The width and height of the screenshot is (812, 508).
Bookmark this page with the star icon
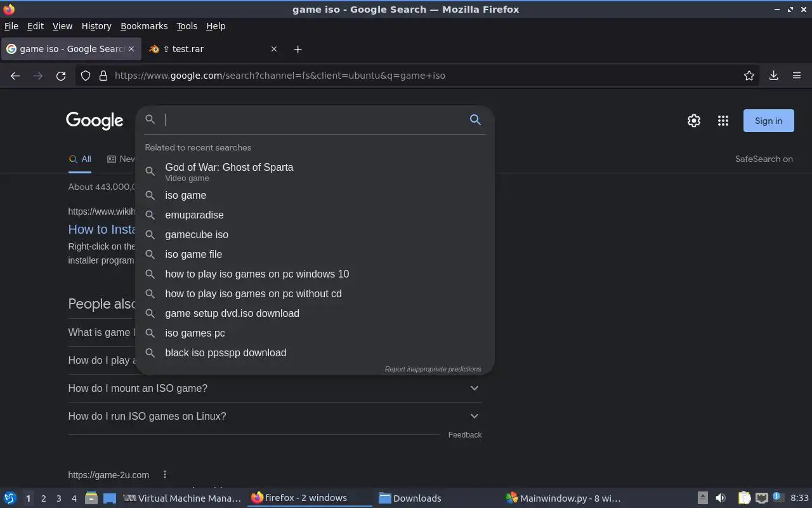[x=749, y=76]
